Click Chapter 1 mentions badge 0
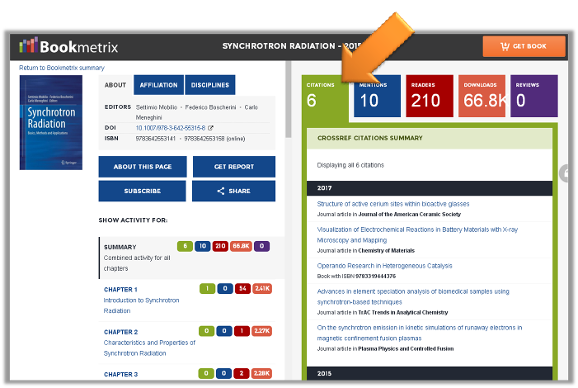This screenshot has width=578, height=388. (225, 289)
